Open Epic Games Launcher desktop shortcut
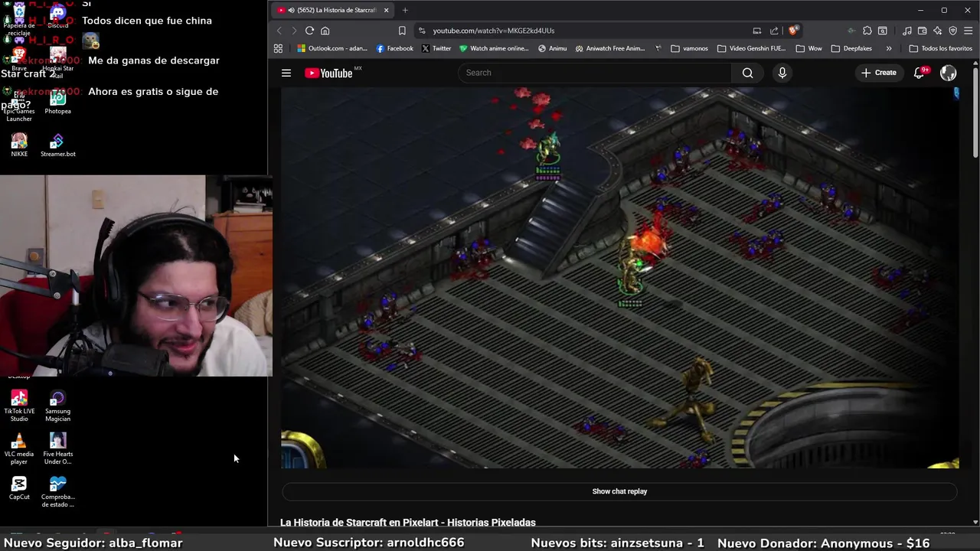The width and height of the screenshot is (980, 551). click(19, 107)
